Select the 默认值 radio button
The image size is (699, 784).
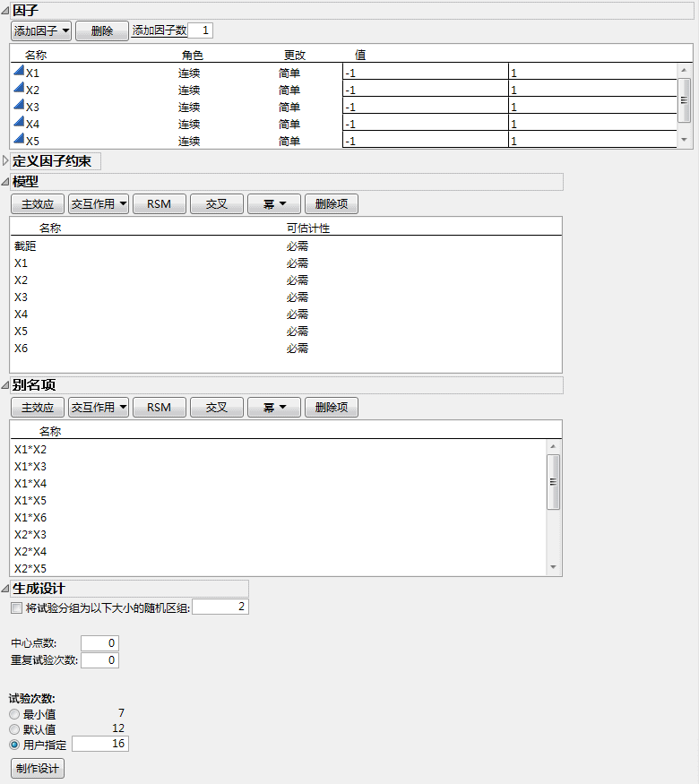click(14, 729)
